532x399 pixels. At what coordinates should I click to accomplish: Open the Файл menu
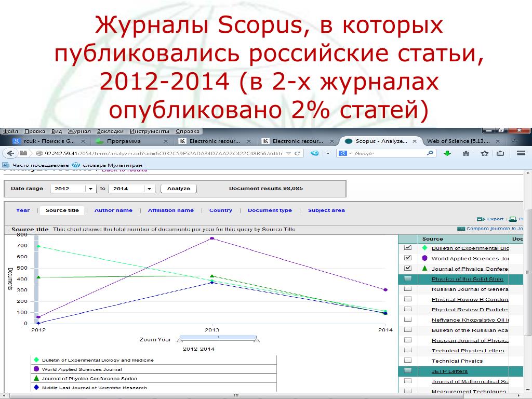(10, 131)
